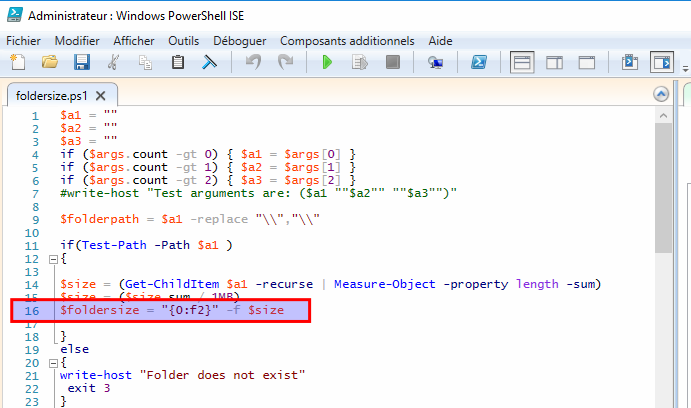This screenshot has height=408, width=691.
Task: Save the script with the floppy icon
Action: pos(81,63)
